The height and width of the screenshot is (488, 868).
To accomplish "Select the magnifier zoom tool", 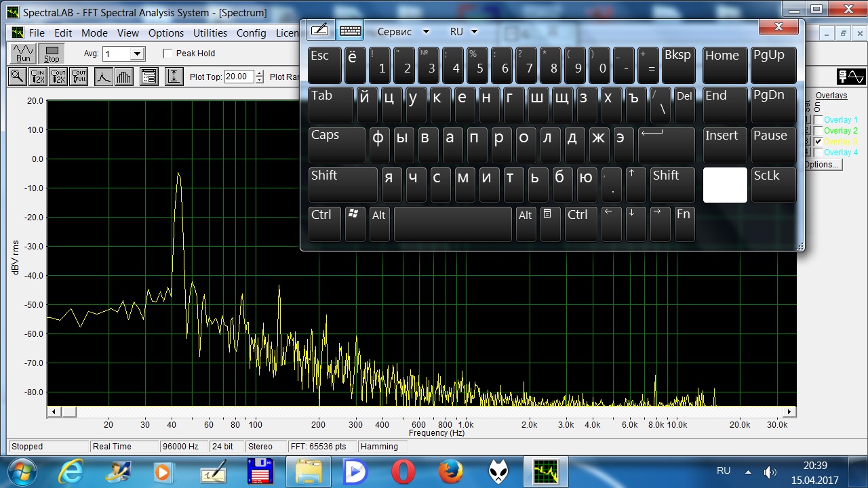I will click(x=17, y=77).
